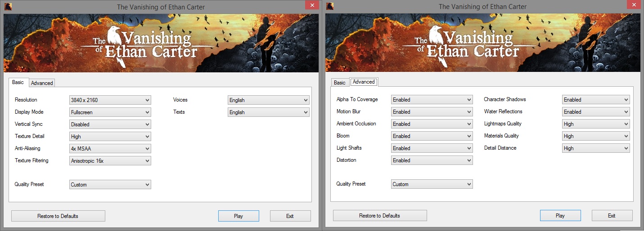Click the game banner in right window
The height and width of the screenshot is (231, 644).
click(x=483, y=43)
